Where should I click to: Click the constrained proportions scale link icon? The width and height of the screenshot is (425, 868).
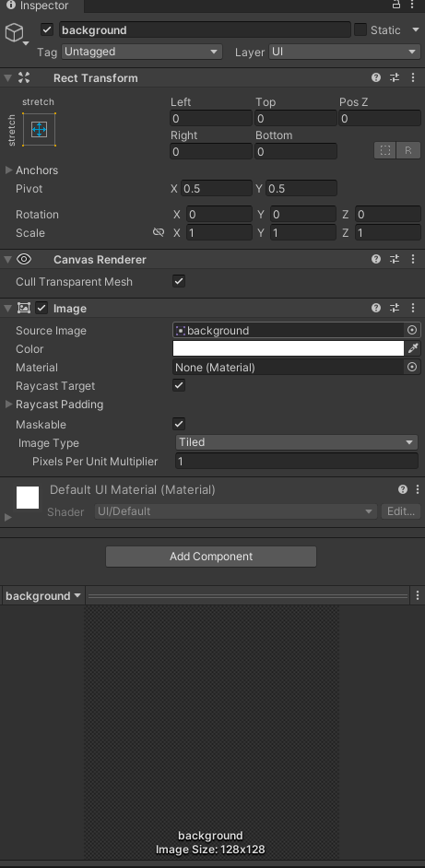[159, 232]
